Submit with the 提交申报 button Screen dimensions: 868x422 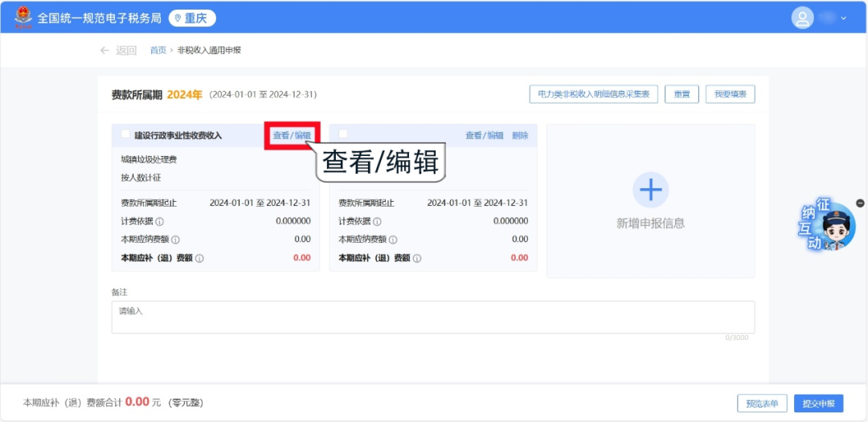[x=818, y=404]
